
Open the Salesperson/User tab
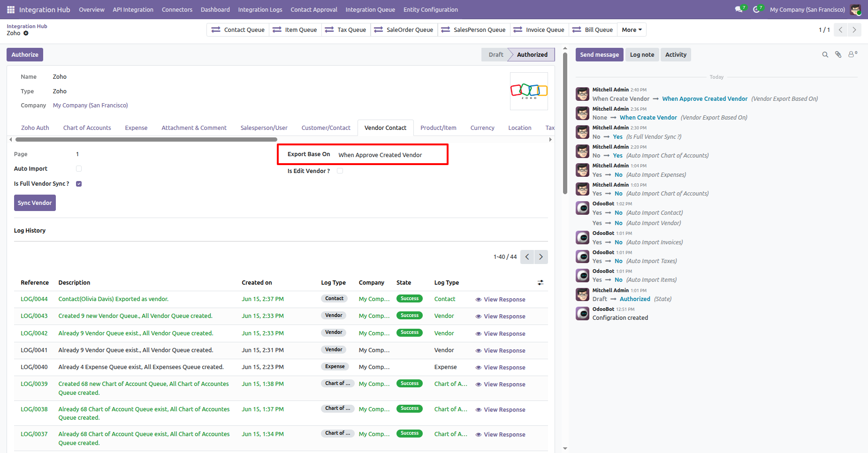(x=264, y=128)
